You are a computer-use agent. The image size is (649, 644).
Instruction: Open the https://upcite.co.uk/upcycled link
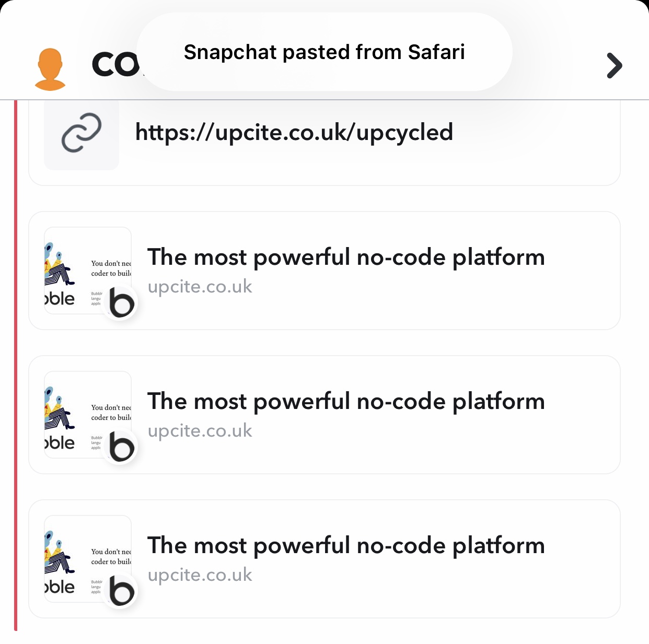click(x=294, y=132)
